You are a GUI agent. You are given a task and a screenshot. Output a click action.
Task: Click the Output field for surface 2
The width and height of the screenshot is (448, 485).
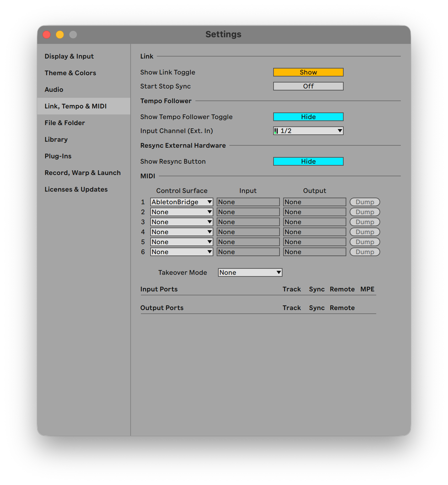pyautogui.click(x=314, y=212)
